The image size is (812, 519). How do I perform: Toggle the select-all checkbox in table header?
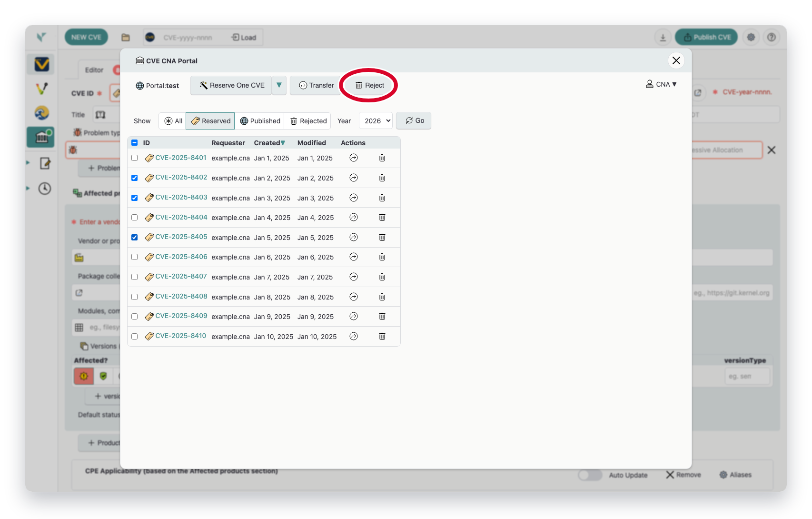click(x=135, y=143)
